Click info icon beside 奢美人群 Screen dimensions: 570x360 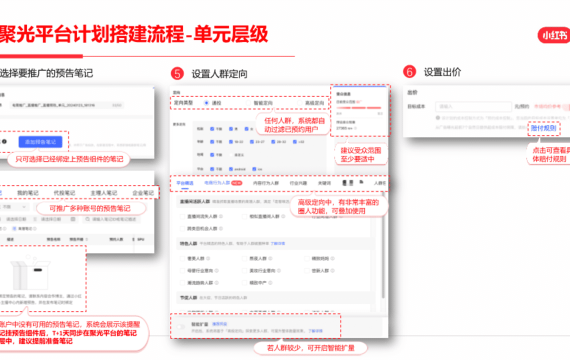click(208, 259)
